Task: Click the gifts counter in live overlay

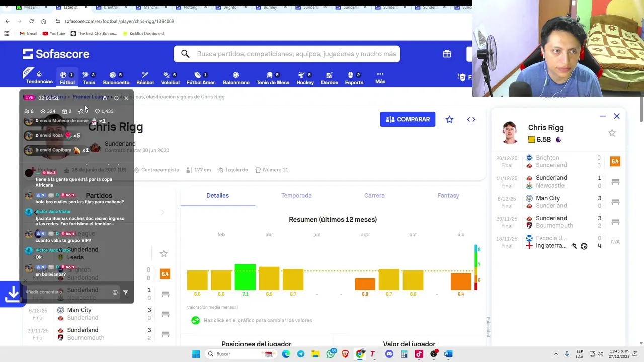Action: [x=67, y=111]
